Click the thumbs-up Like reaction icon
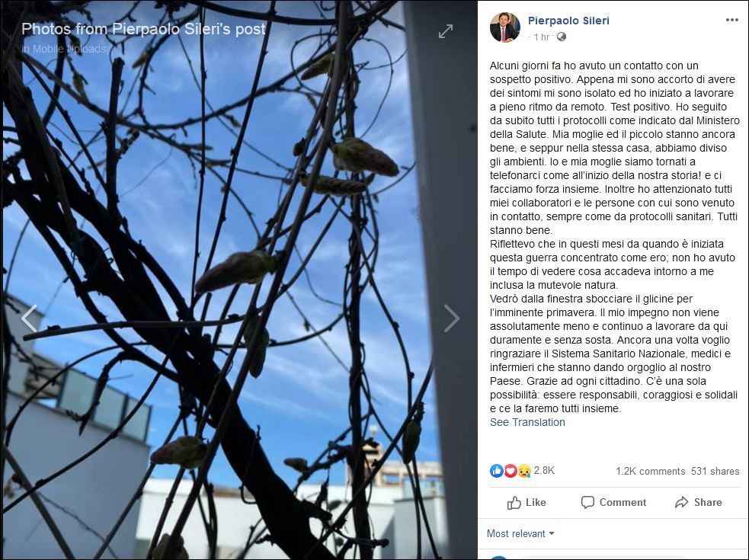This screenshot has height=560, width=749. 496,471
